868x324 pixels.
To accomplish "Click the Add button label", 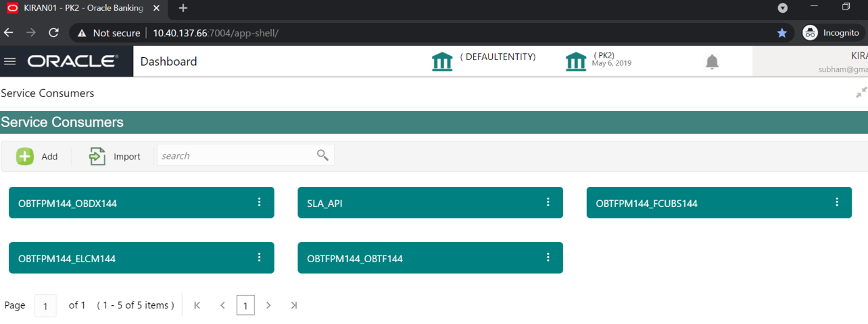I will (x=50, y=157).
